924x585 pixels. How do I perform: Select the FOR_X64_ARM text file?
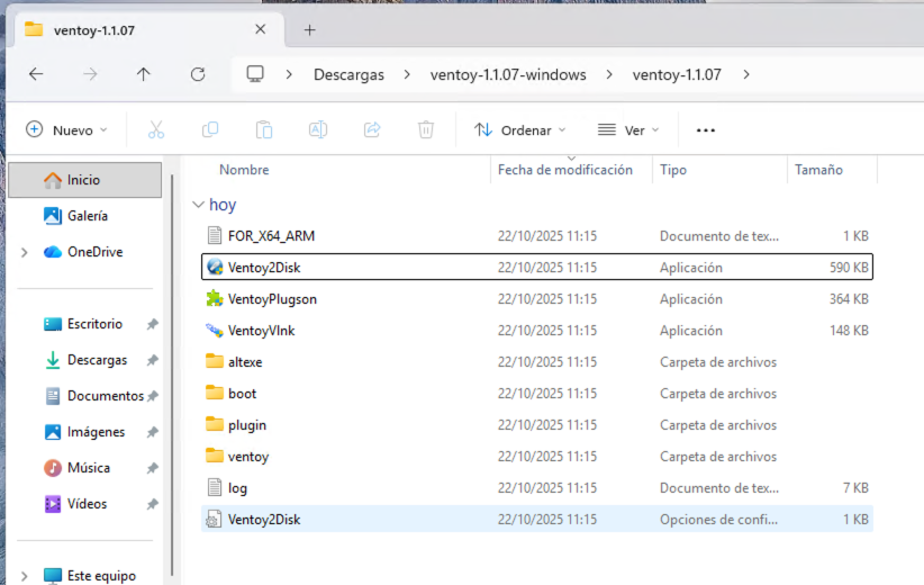click(537, 236)
